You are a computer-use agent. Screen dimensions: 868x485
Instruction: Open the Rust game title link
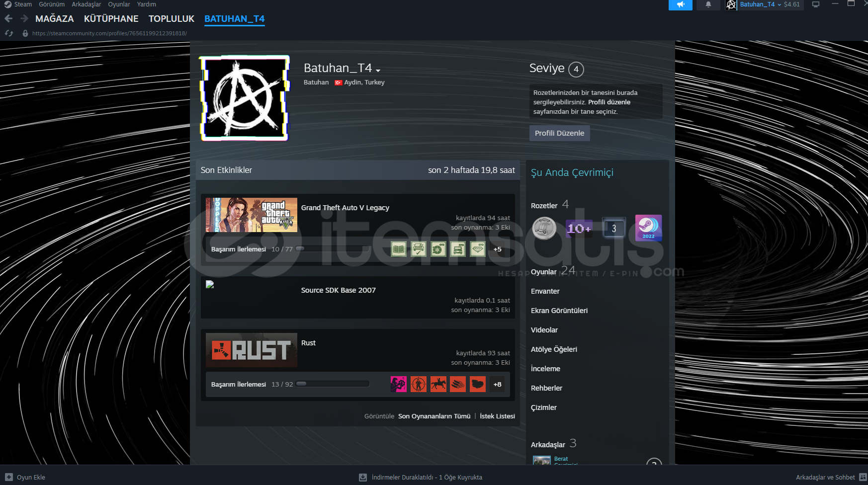[x=309, y=343]
